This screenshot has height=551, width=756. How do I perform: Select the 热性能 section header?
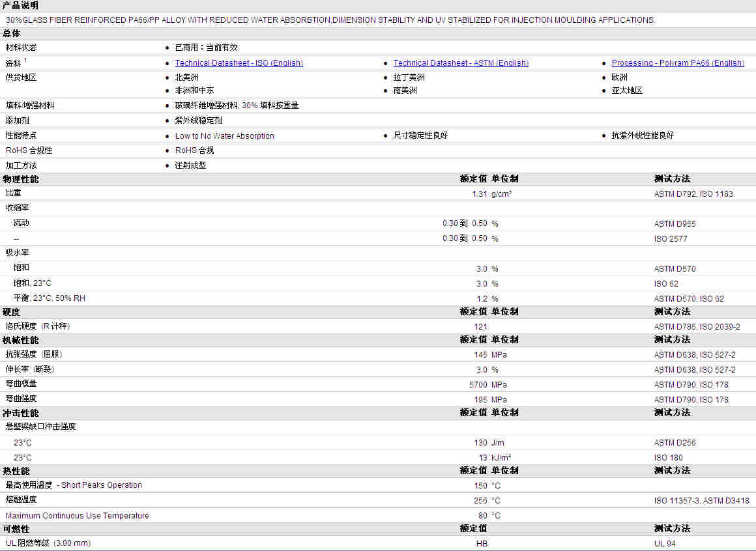[16, 470]
